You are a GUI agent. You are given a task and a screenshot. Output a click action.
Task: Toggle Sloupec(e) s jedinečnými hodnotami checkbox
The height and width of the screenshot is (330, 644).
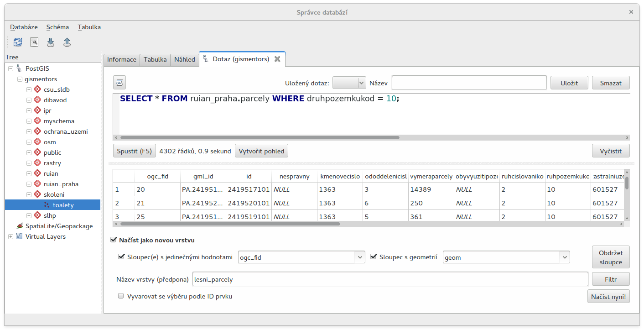tap(121, 257)
